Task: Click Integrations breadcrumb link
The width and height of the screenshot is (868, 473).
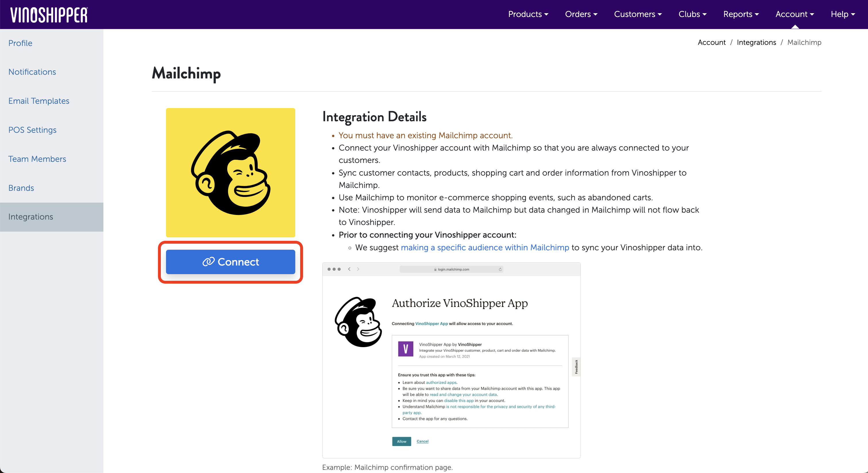Action: [x=756, y=42]
